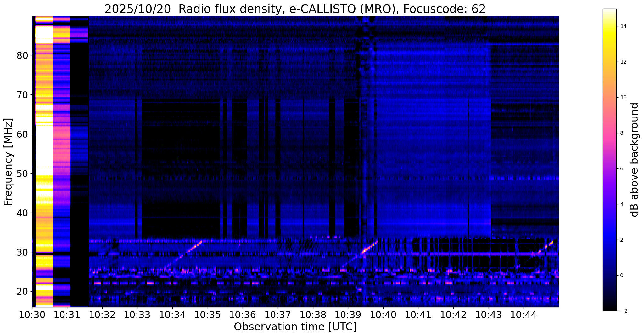Click the bright drifting burst near 10:39:30
644x336 pixels.
coord(369,247)
